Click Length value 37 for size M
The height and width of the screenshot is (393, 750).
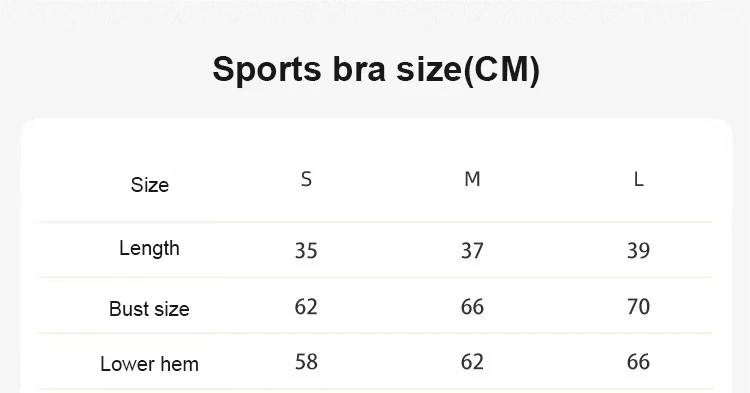(x=472, y=251)
